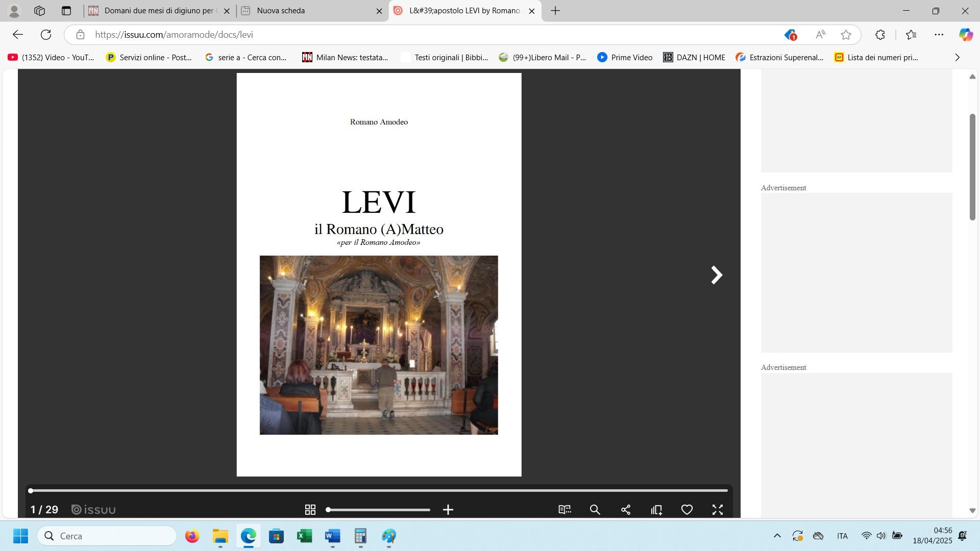This screenshot has height=551, width=980.
Task: Open the issuu reading mode icon
Action: point(565,510)
